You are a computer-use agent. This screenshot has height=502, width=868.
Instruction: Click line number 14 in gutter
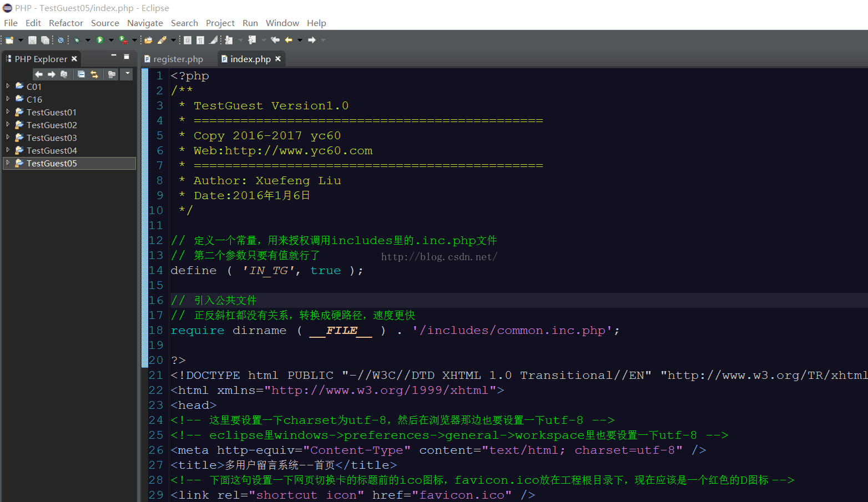[156, 270]
